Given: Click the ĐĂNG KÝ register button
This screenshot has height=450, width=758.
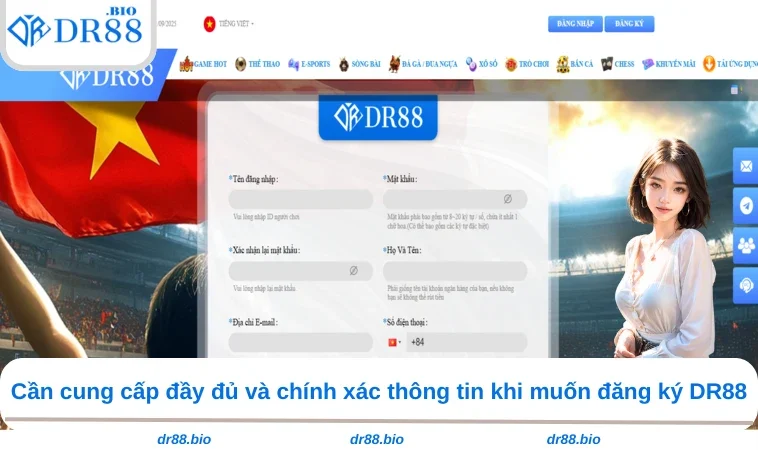Looking at the screenshot, I should pyautogui.click(x=629, y=24).
